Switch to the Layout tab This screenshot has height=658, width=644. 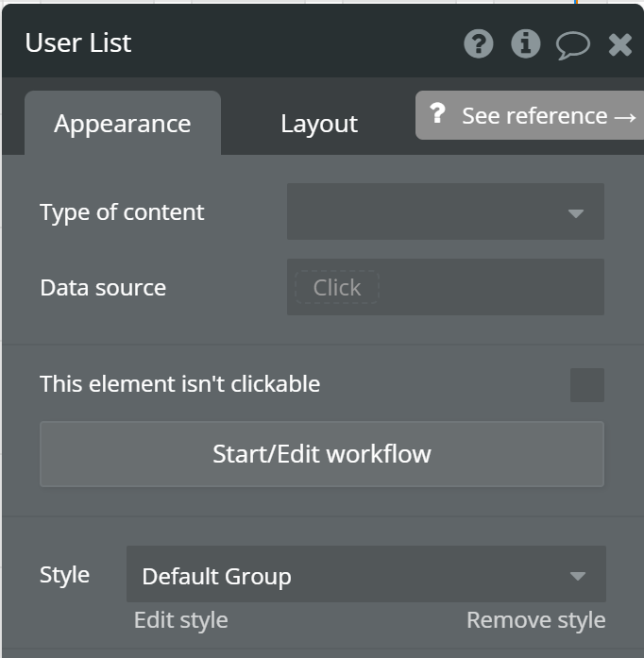pyautogui.click(x=319, y=124)
